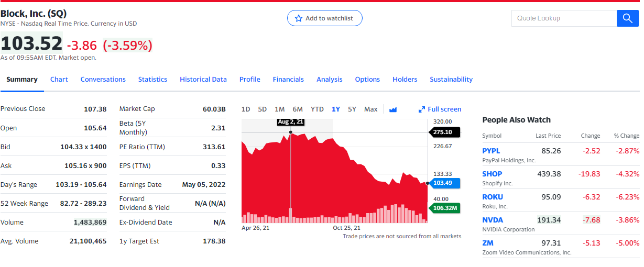Click the Beta value 2.31
This screenshot has height=267, width=644.
[x=218, y=128]
